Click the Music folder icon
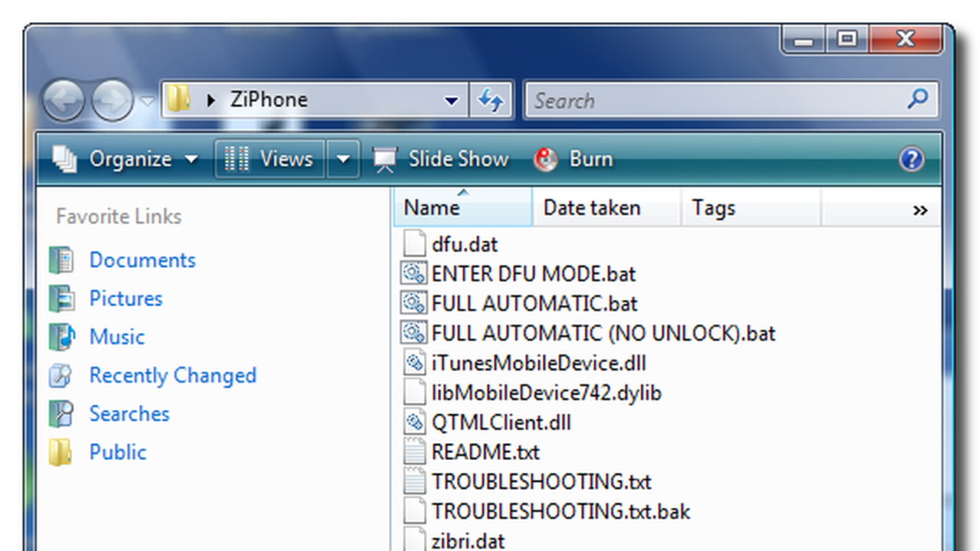 click(62, 337)
